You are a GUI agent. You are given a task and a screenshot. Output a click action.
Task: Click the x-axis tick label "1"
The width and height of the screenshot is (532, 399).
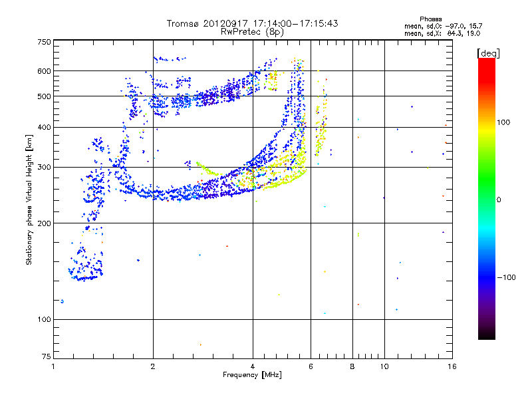tap(53, 366)
